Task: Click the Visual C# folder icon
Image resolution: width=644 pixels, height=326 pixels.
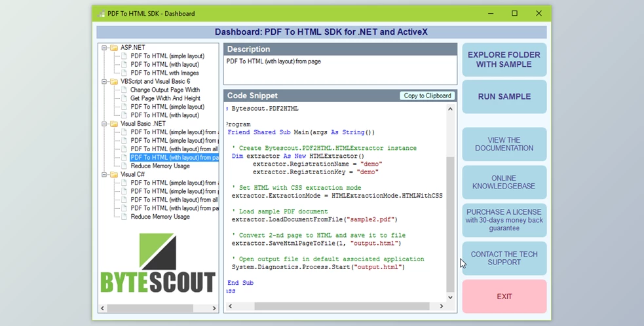Action: 114,175
